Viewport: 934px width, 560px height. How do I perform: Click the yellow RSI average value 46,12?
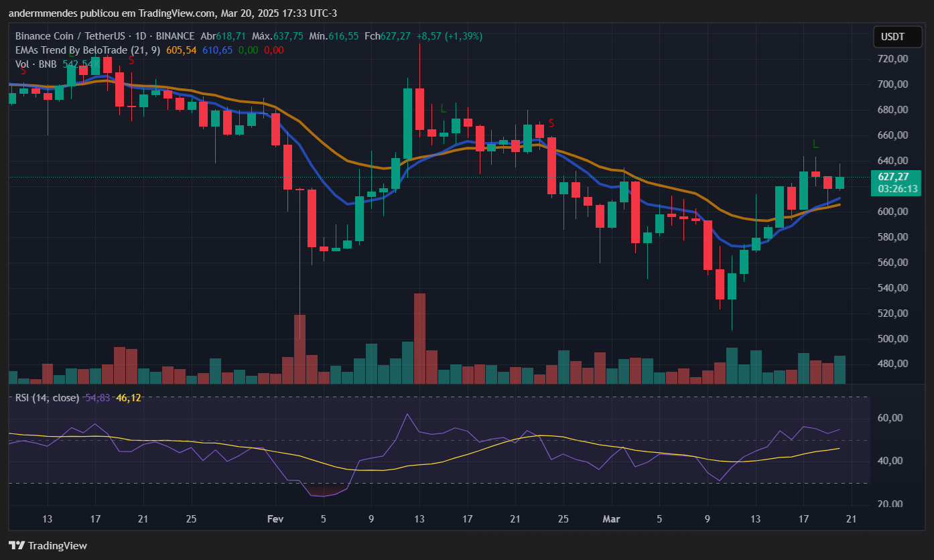click(129, 398)
